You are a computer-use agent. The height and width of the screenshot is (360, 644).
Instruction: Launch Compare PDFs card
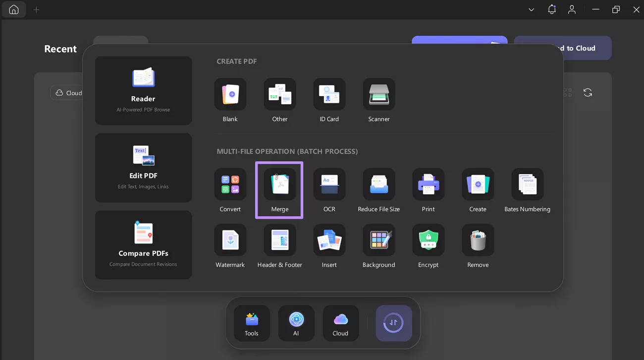coord(143,245)
